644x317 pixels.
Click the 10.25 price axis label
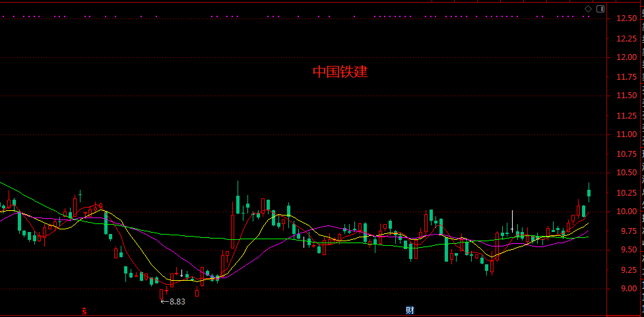[x=626, y=192]
